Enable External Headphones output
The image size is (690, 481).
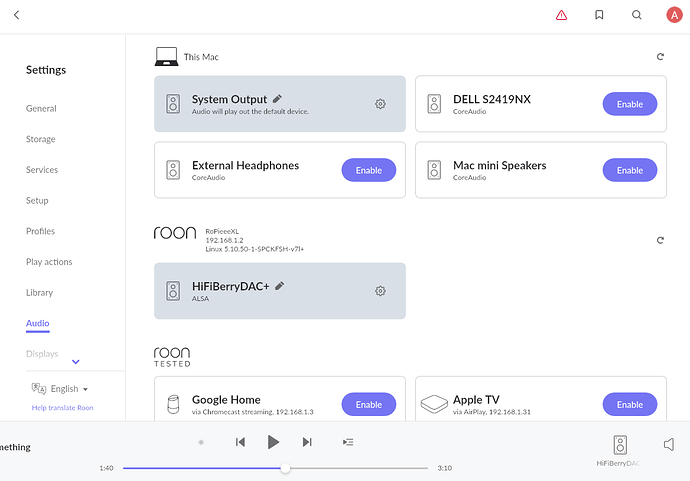369,170
